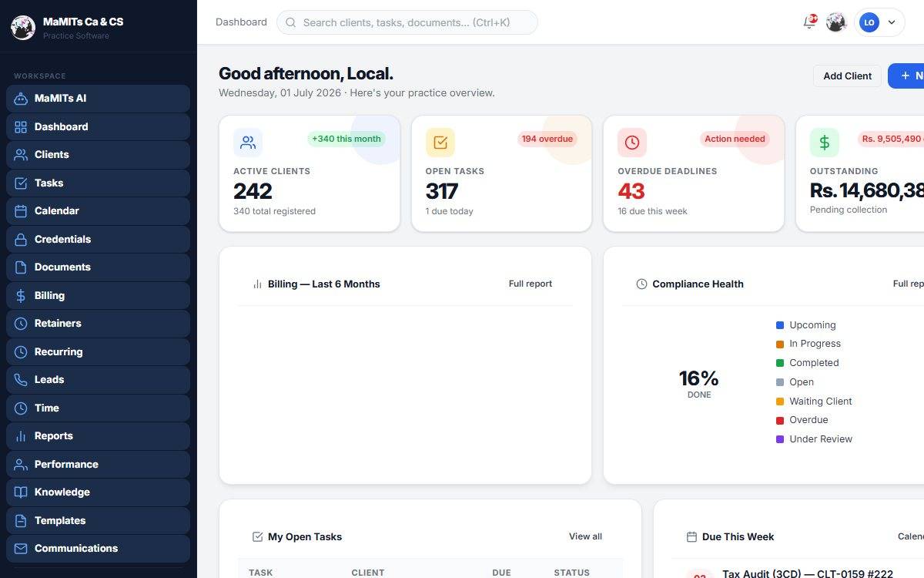Screen dimensions: 924x578
Task: Click the Communications envelope icon in sidebar
Action: click(x=21, y=549)
